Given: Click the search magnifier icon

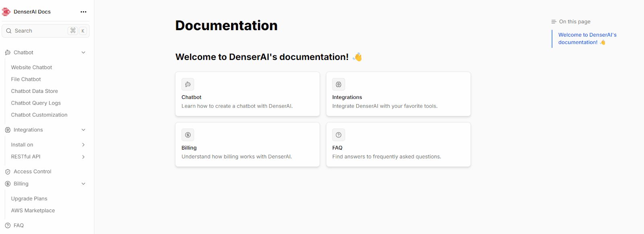Looking at the screenshot, I should click(x=9, y=31).
